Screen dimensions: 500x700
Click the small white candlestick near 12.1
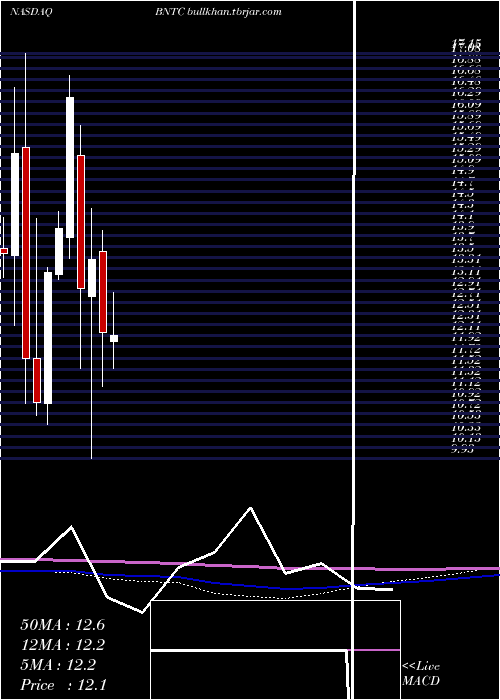pyautogui.click(x=114, y=338)
